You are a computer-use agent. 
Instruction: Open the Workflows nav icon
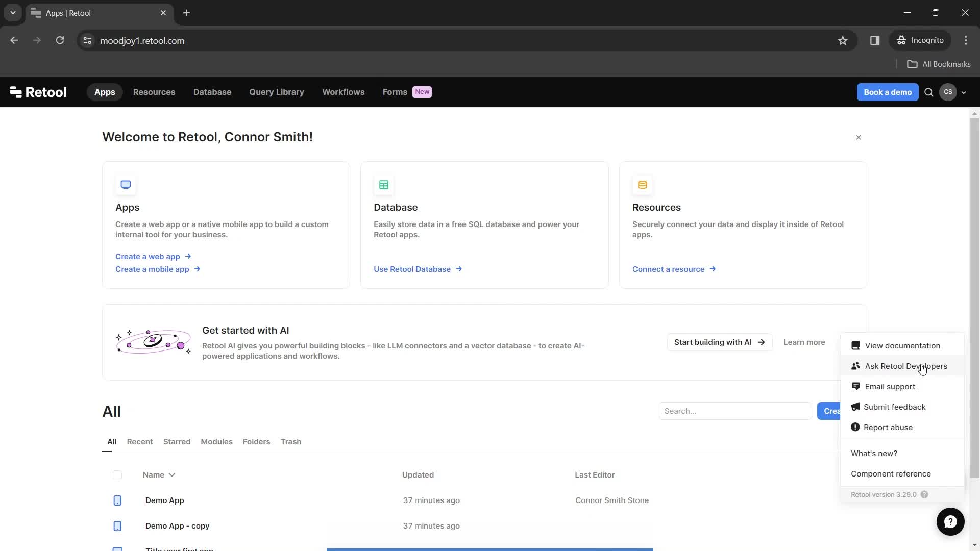pos(344,91)
